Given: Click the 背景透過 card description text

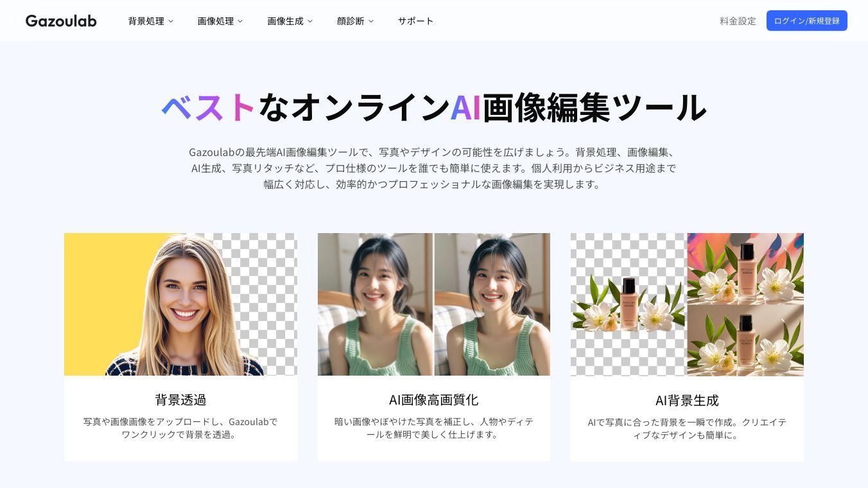Looking at the screenshot, I should (180, 428).
